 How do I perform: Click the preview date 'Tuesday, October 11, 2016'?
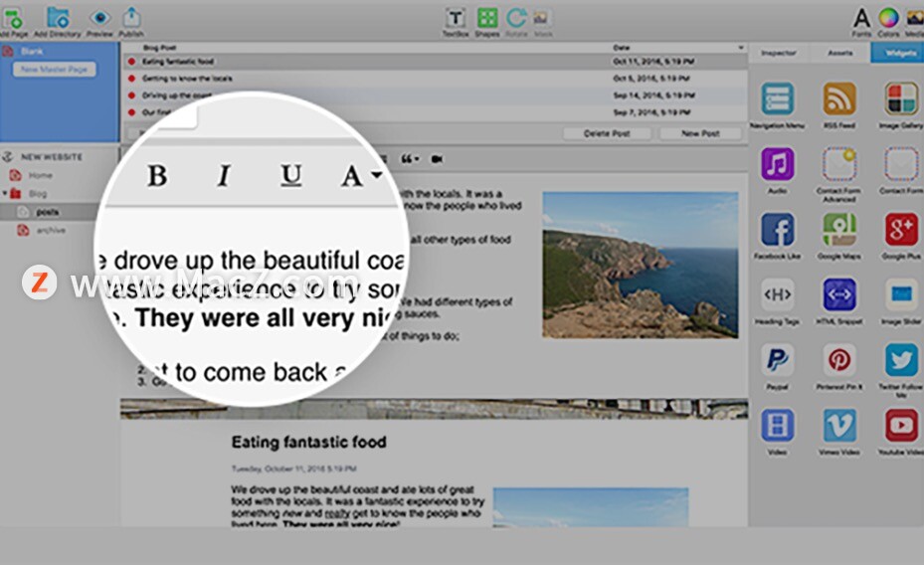293,469
